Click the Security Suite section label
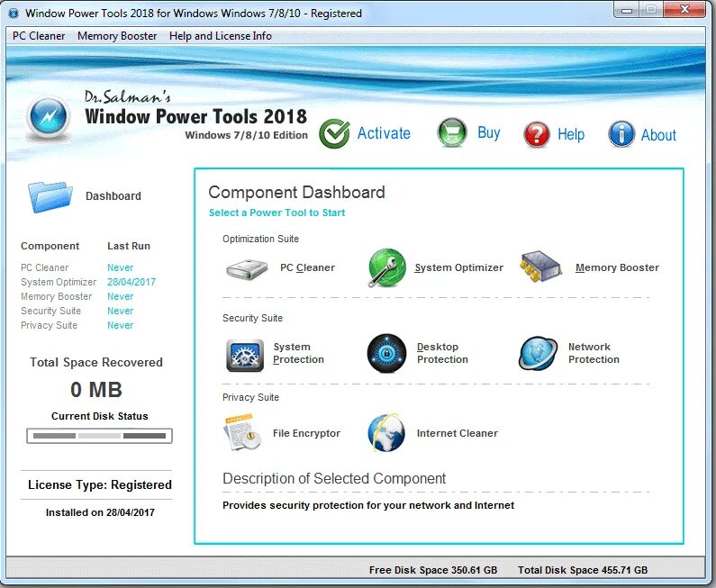 (x=252, y=318)
